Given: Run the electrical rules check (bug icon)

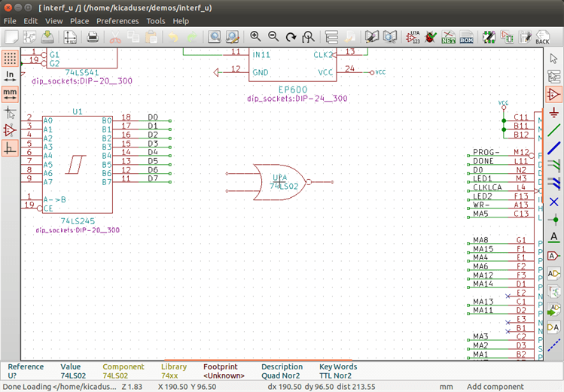Looking at the screenshot, I should click(x=431, y=36).
